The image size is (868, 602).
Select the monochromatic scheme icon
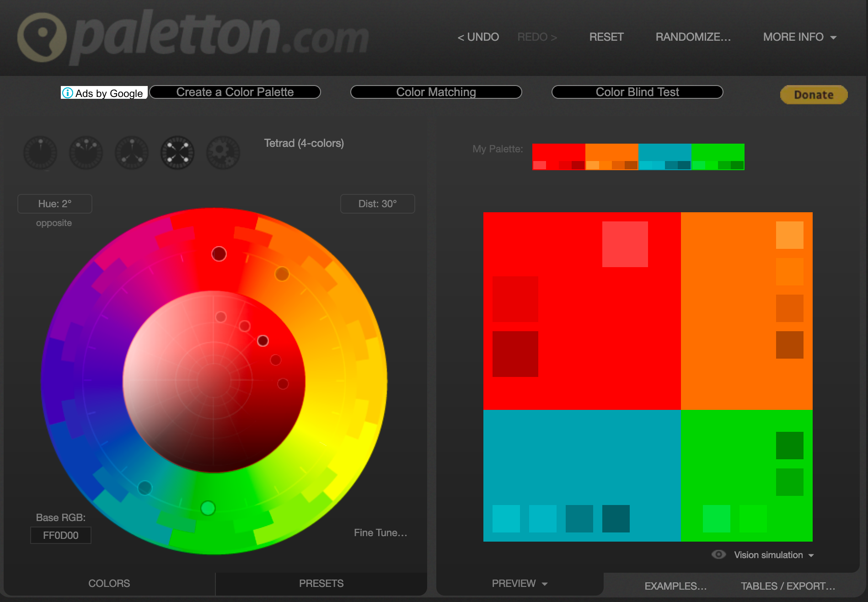40,153
